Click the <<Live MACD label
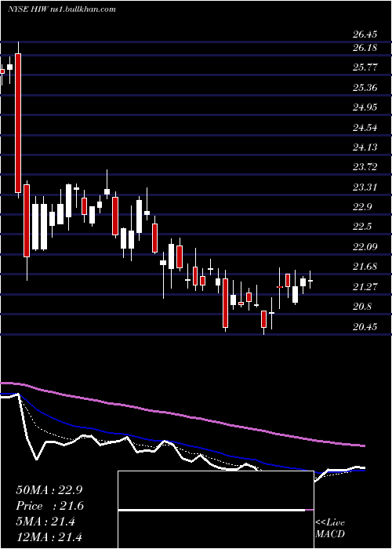The height and width of the screenshot is (549, 392). click(x=330, y=528)
